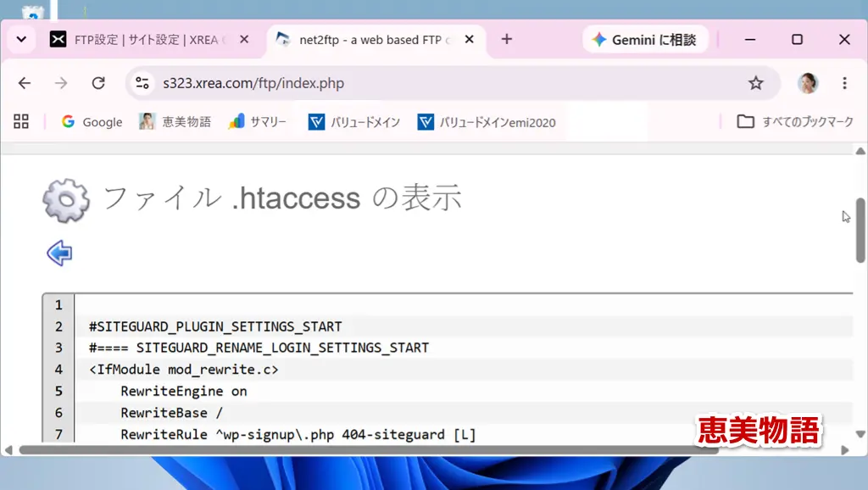Click the line RewriteEngine on

[184, 391]
